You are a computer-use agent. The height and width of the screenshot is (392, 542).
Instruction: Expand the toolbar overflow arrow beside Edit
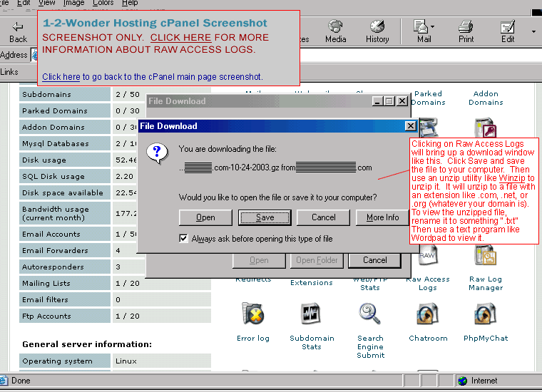(x=533, y=32)
